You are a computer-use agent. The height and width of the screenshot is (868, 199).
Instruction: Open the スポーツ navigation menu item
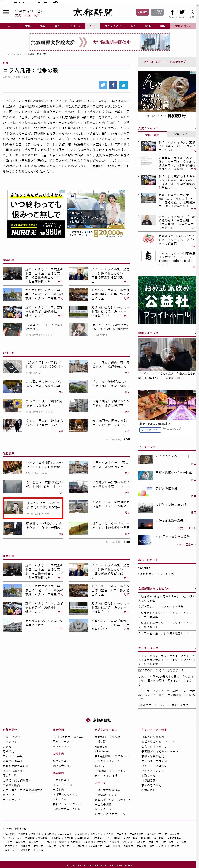tap(75, 26)
